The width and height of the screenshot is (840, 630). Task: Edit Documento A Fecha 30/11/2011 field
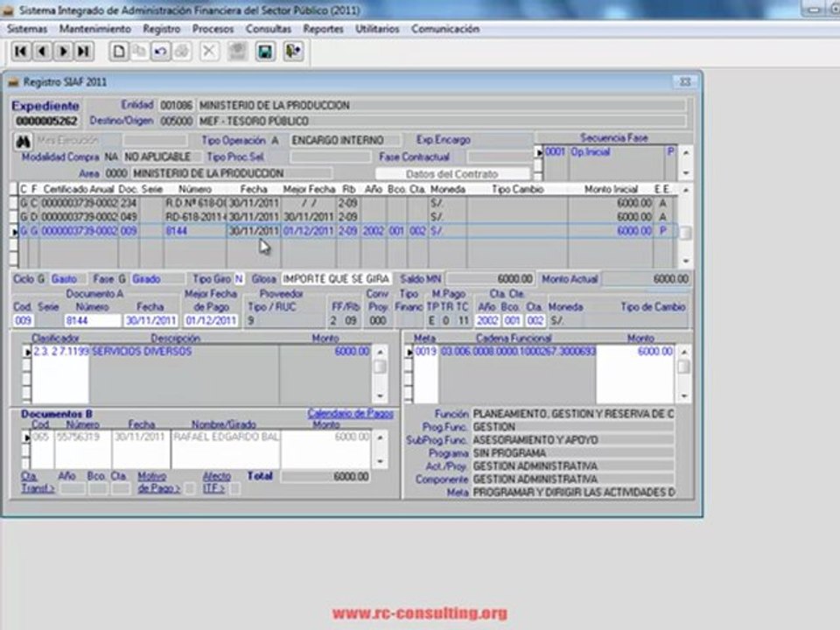coord(150,320)
